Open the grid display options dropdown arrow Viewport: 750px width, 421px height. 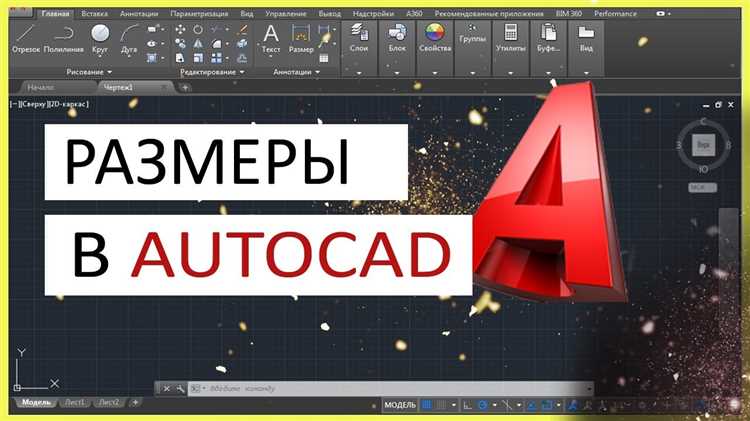click(453, 405)
